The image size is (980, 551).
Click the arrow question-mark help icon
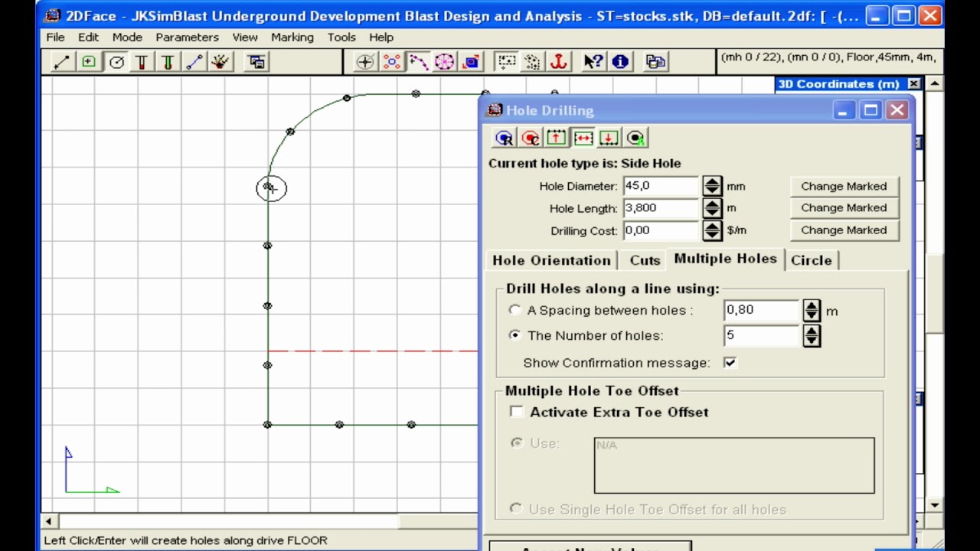coord(593,62)
